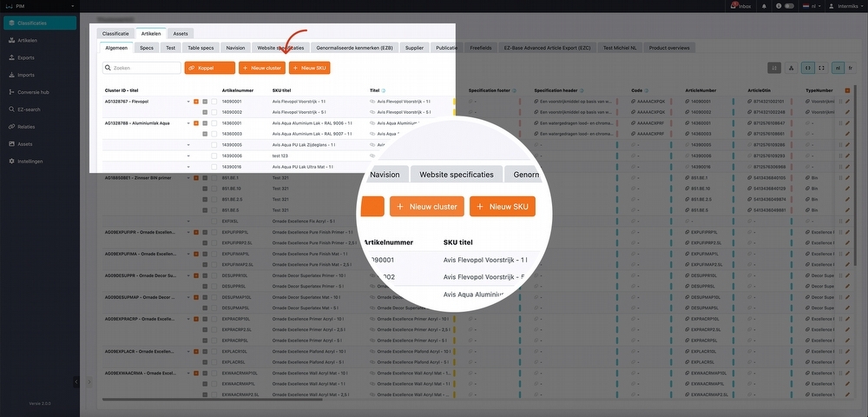Open EZ-search from the sidebar
This screenshot has height=417, width=868.
pos(29,109)
